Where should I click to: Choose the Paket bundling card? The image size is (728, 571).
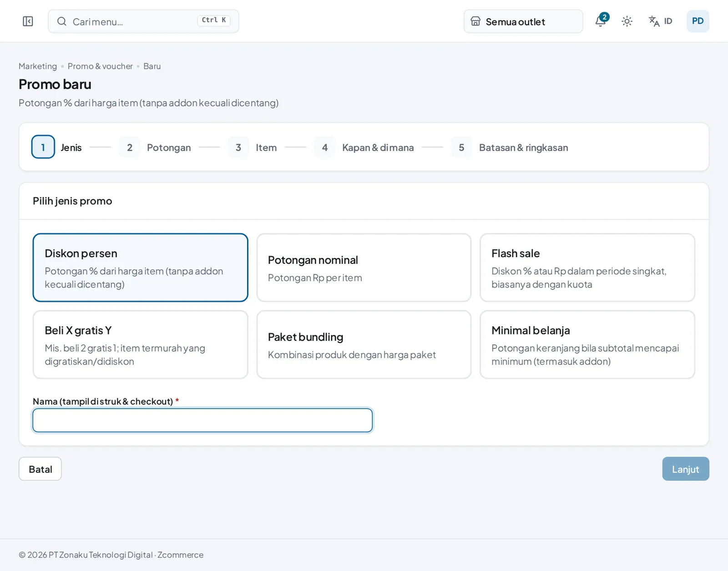[x=364, y=344]
